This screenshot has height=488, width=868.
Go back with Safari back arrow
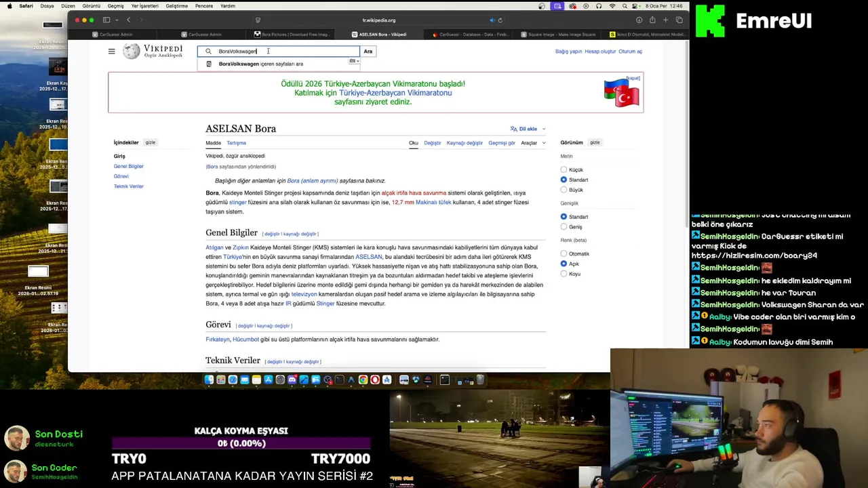pos(129,20)
